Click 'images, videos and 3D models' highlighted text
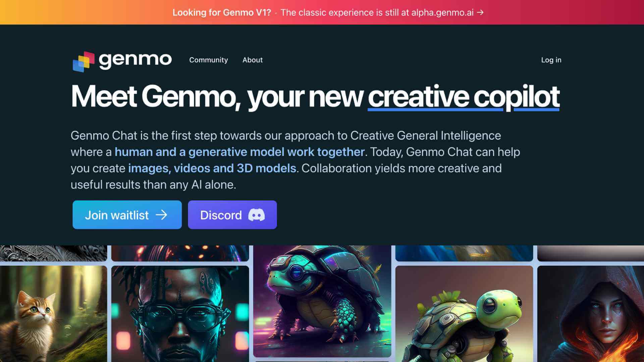Screen dimensions: 644x362 pyautogui.click(x=212, y=168)
